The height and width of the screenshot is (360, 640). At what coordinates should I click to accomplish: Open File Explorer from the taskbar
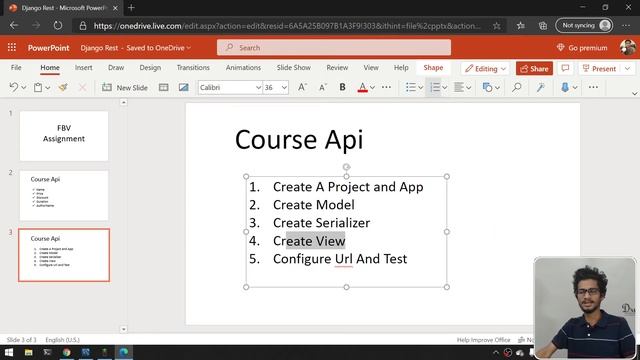28,352
